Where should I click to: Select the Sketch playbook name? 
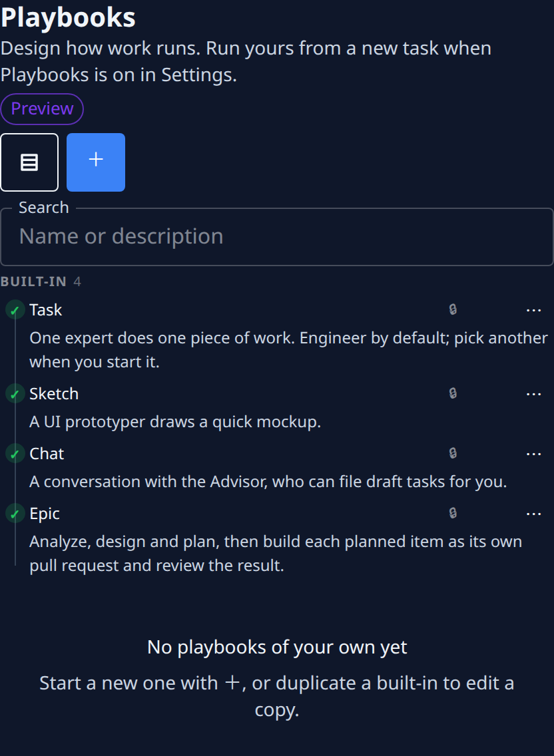(x=54, y=394)
